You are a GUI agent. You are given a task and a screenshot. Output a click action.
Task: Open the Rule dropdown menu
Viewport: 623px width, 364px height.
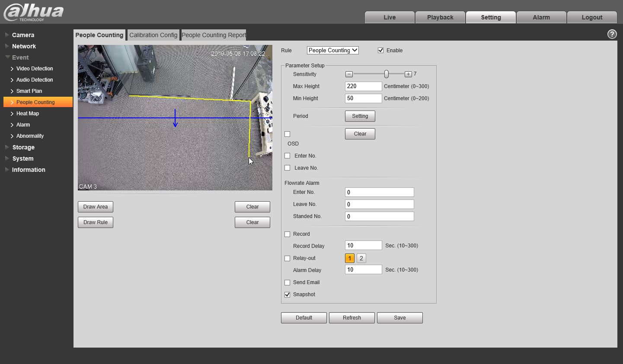332,51
